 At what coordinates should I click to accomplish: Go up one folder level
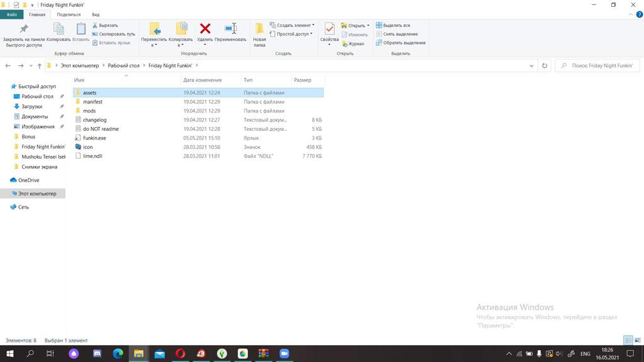(40, 65)
